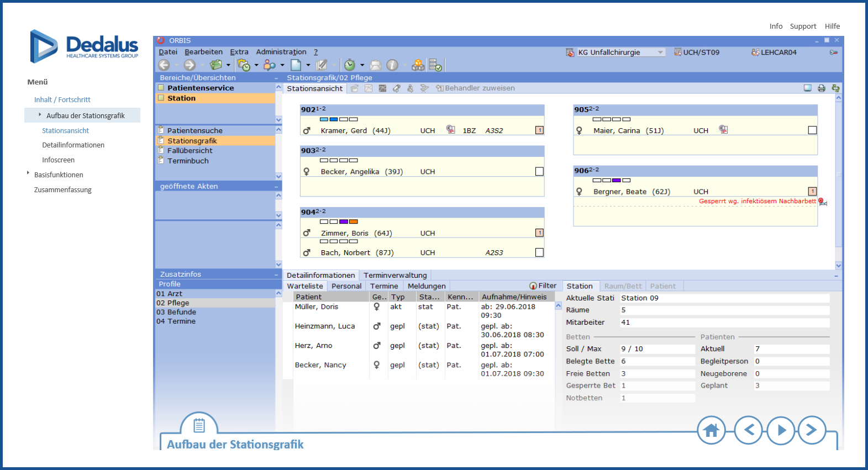Click the key icon next to LEHCAR04
Image resolution: width=868 pixels, height=470 pixels.
click(x=833, y=52)
